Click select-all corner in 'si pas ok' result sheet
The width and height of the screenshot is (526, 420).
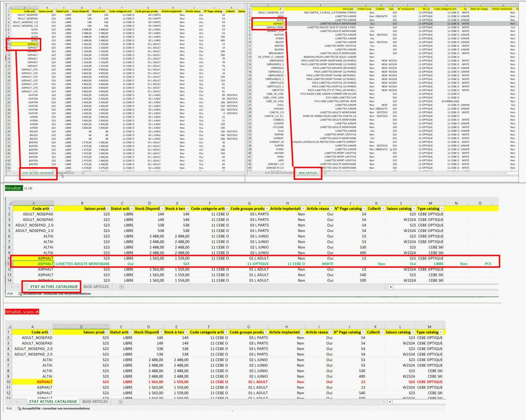[x=8, y=326]
